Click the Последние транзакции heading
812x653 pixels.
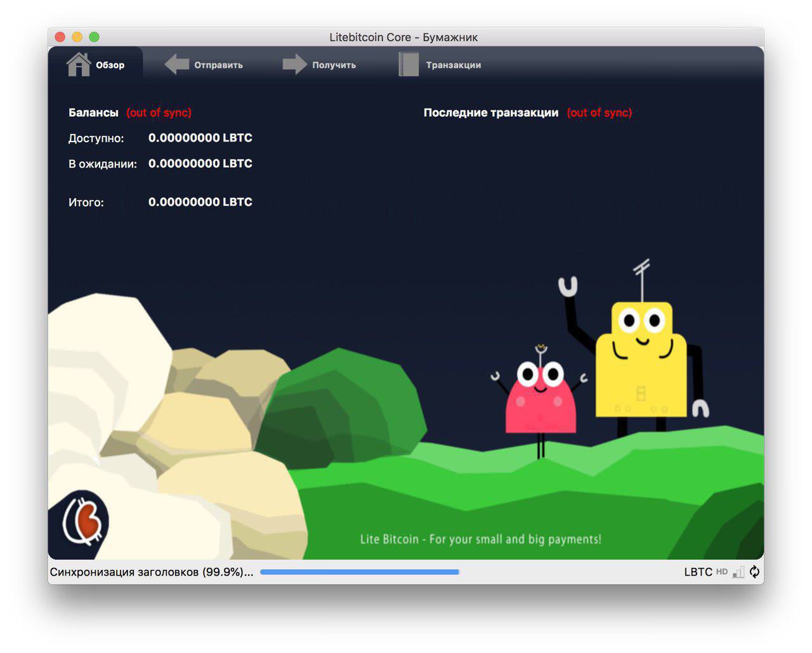[x=491, y=112]
